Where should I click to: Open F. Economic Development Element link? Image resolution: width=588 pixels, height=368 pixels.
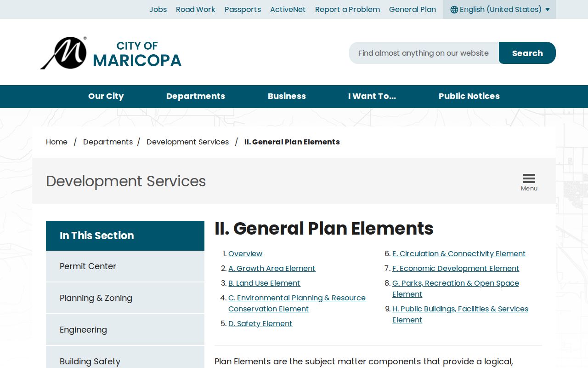456,269
